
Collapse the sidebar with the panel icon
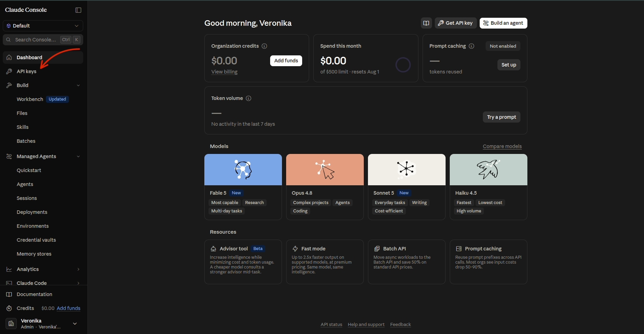[78, 10]
